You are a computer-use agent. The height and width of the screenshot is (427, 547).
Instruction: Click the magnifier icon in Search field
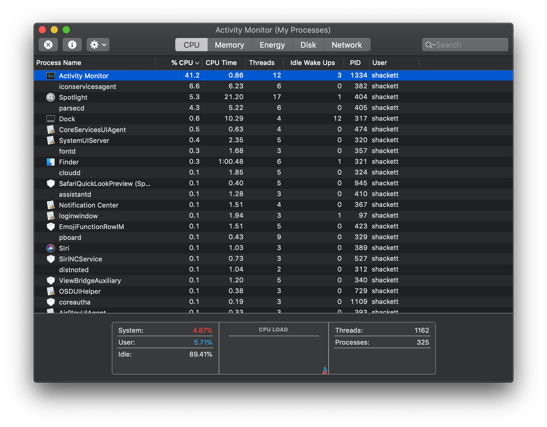(x=429, y=45)
